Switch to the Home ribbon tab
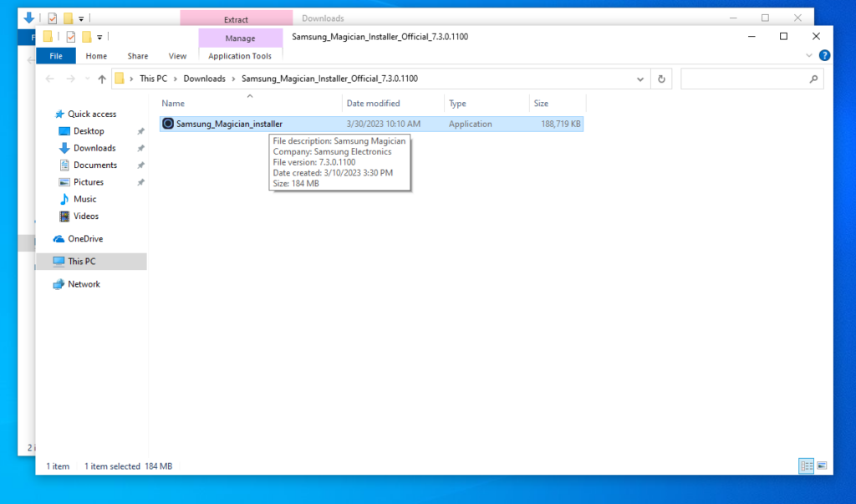This screenshot has width=856, height=504. point(96,56)
